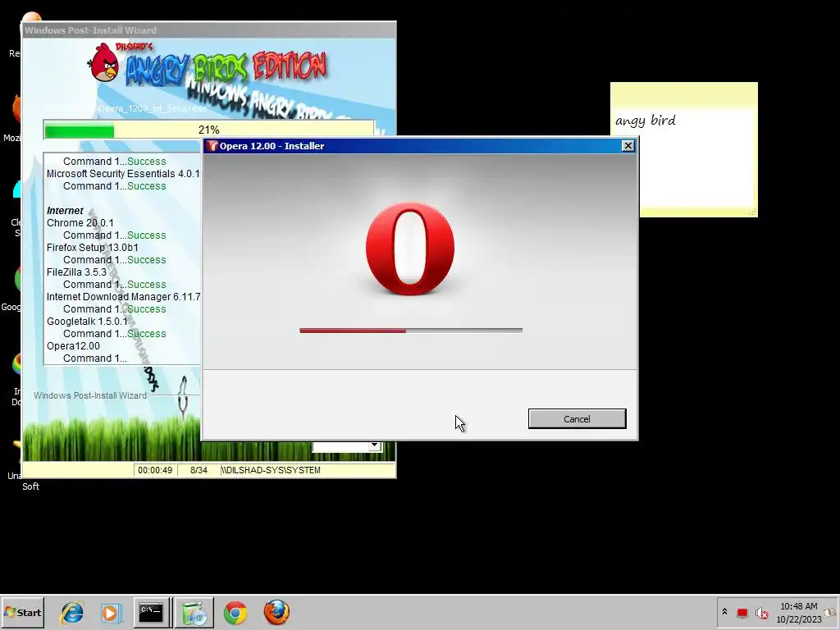This screenshot has width=840, height=630.
Task: Click the elapsed time 00:00:49 in status bar
Action: tap(155, 470)
